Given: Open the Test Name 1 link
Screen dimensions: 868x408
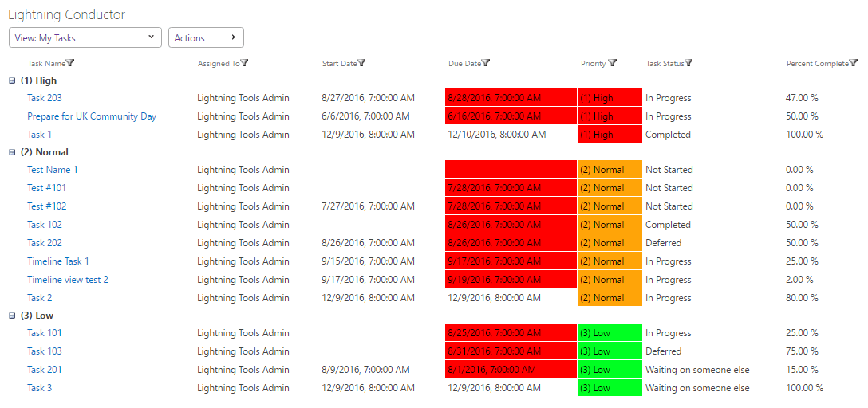Looking at the screenshot, I should point(53,169).
